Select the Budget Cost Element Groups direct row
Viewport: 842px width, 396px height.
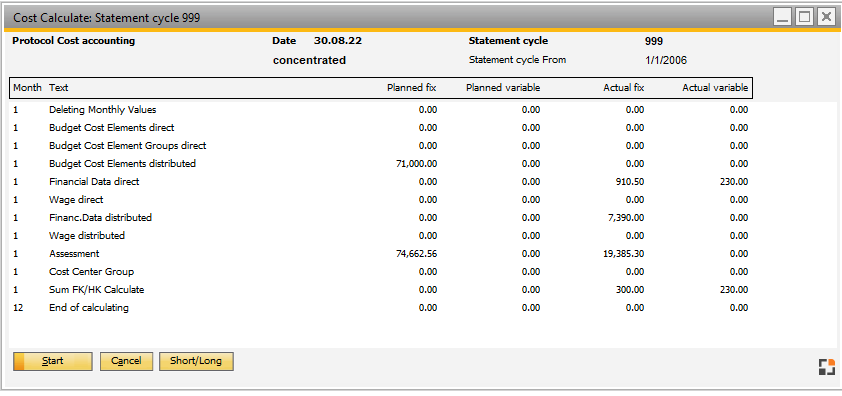[x=380, y=146]
